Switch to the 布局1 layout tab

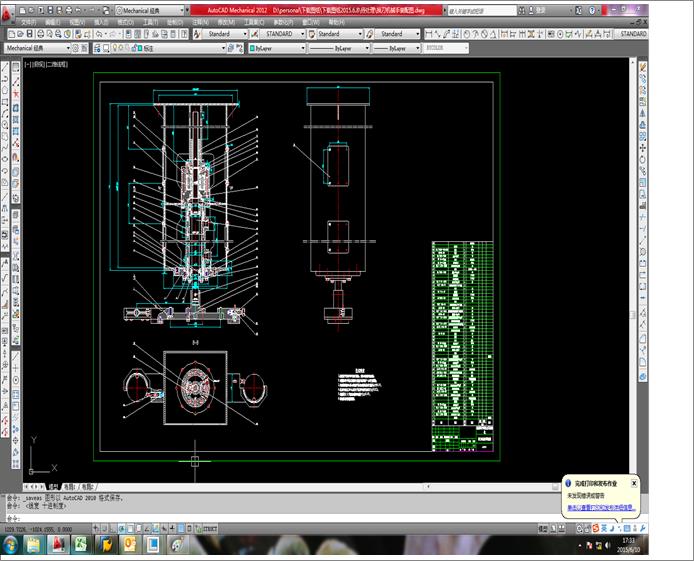(x=71, y=487)
